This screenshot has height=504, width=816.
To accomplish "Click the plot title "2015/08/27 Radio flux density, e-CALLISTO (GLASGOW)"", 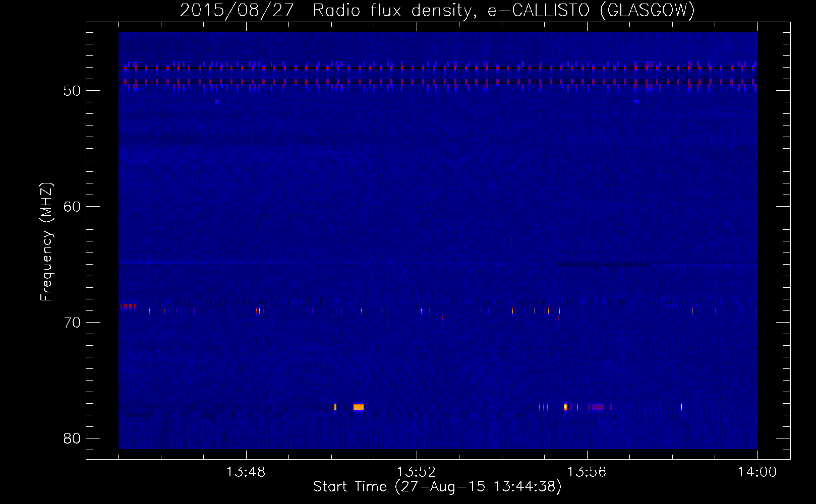I will pyautogui.click(x=437, y=10).
